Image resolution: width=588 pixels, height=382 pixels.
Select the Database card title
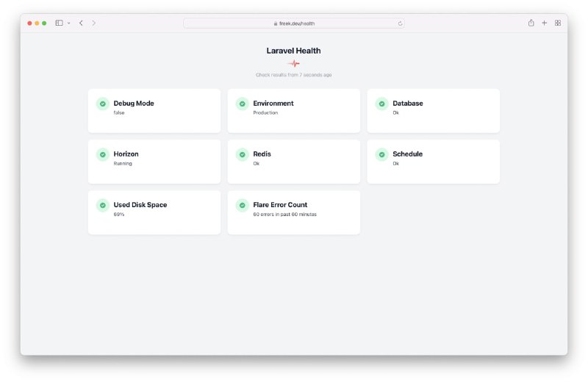pyautogui.click(x=408, y=103)
